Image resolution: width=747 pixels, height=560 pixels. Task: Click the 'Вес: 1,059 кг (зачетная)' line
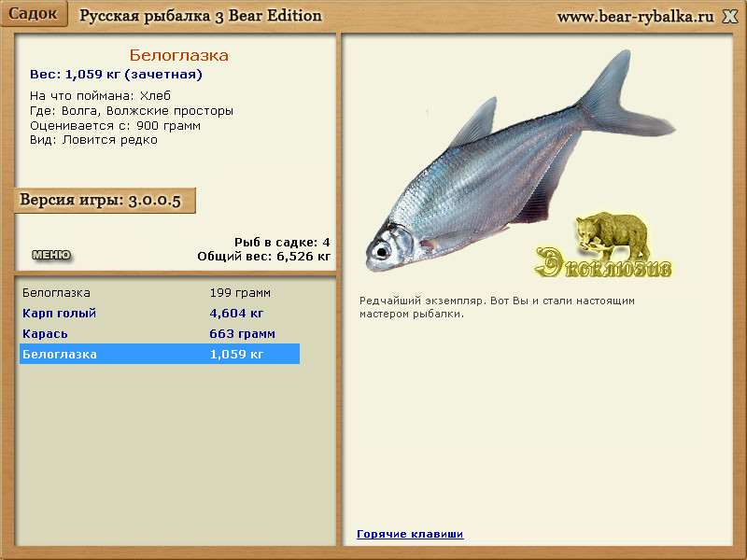pyautogui.click(x=116, y=75)
